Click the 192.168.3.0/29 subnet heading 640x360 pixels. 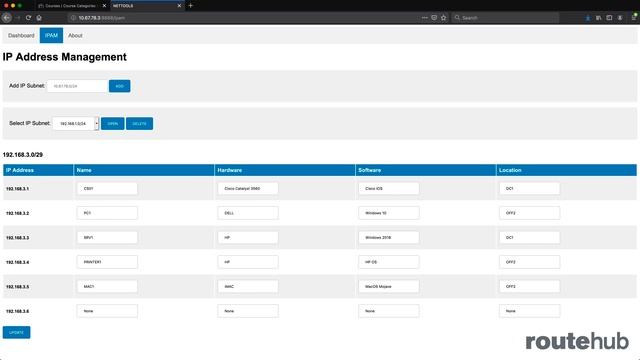(23, 155)
